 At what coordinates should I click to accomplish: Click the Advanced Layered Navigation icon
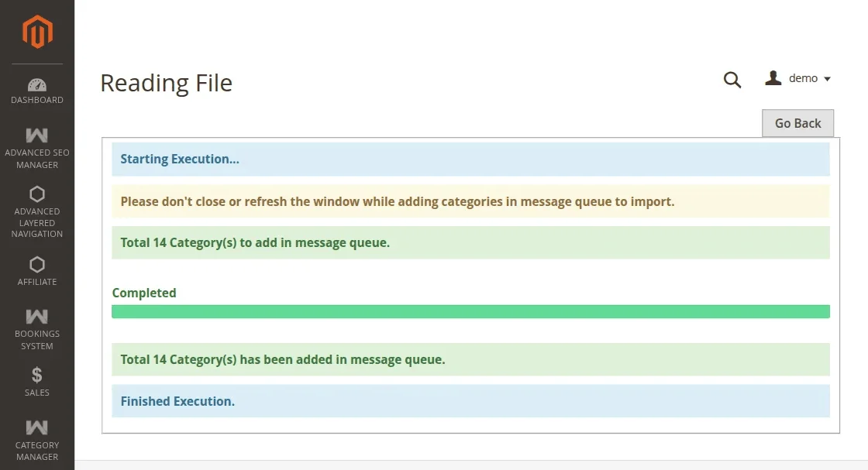point(36,194)
